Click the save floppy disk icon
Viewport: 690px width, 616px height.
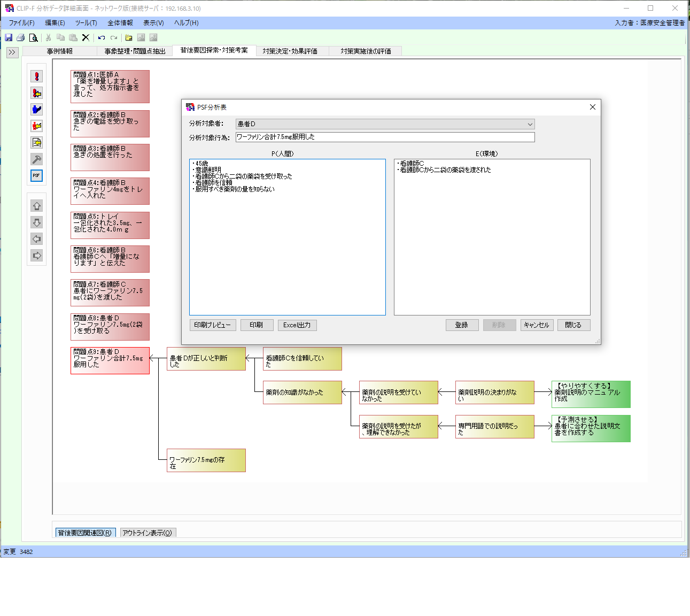[x=9, y=37]
